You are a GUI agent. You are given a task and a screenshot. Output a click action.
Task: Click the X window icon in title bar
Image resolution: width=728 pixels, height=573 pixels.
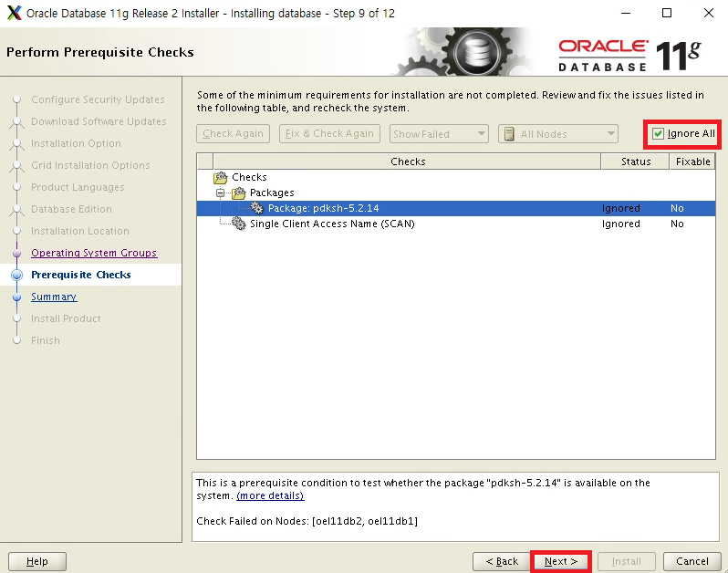tap(15, 13)
